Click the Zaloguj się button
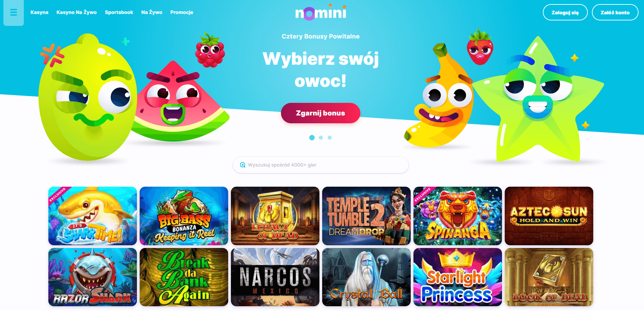This screenshot has height=311, width=644. (565, 12)
